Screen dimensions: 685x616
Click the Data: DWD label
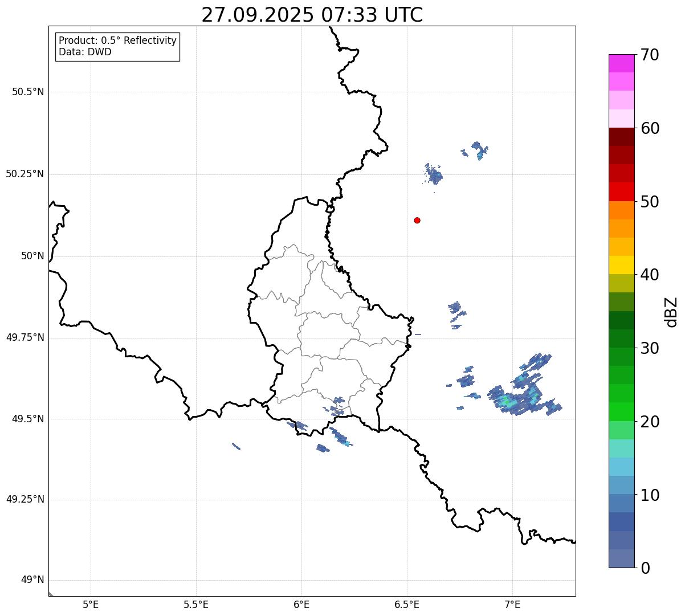pyautogui.click(x=85, y=52)
